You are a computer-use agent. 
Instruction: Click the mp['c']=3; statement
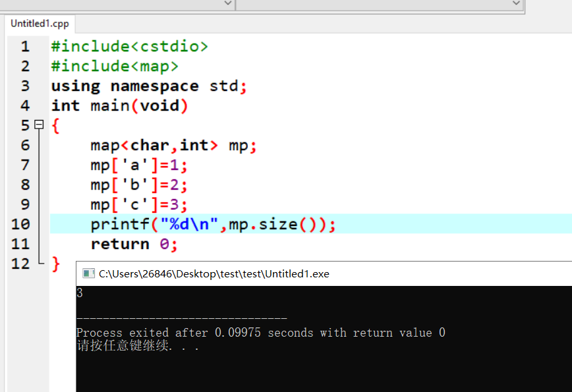click(139, 205)
